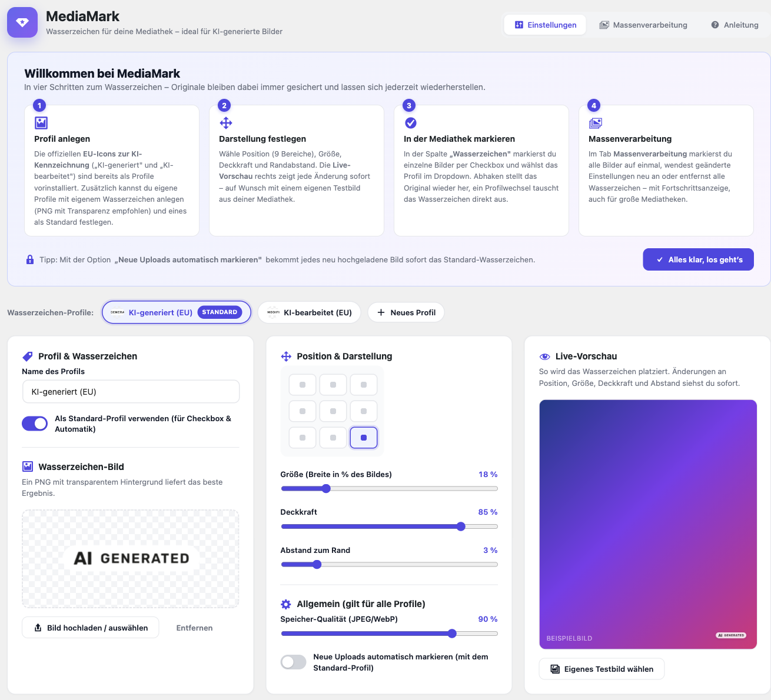
Task: Click the "85 %" Deckkraft value
Action: 488,512
